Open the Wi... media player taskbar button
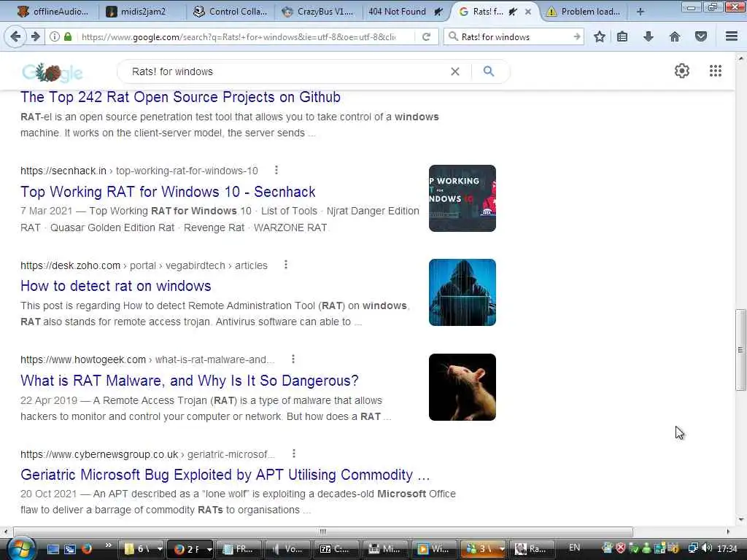The width and height of the screenshot is (747, 560). [x=433, y=549]
